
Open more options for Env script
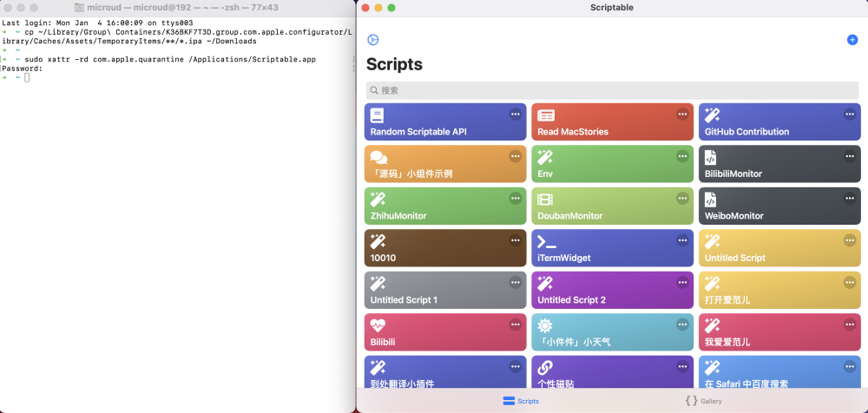point(682,156)
